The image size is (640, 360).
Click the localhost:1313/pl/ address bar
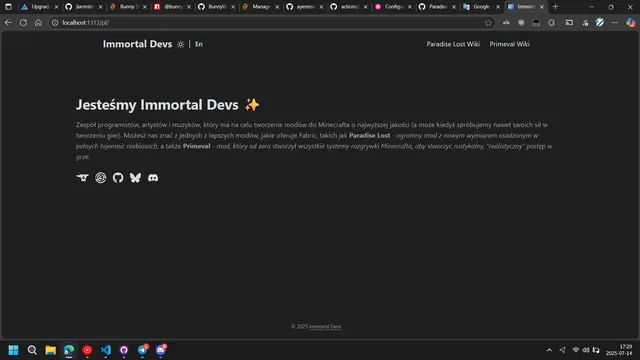[x=271, y=23]
